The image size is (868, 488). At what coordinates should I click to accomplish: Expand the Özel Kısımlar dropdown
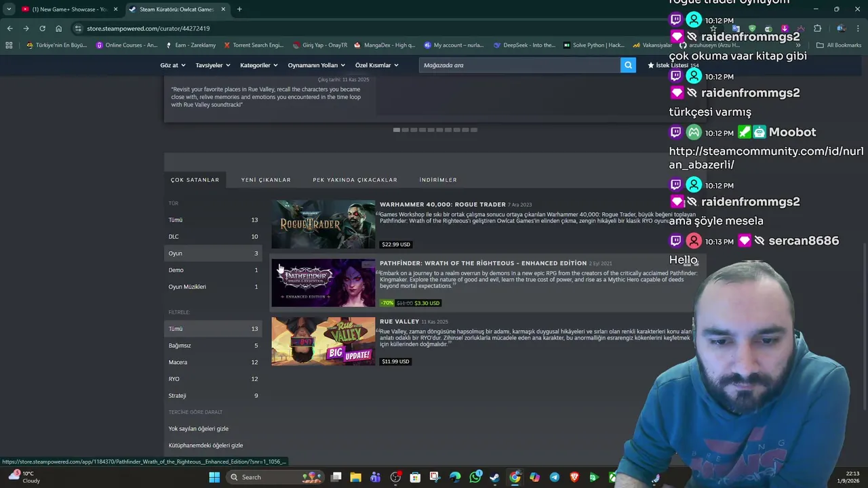click(377, 65)
